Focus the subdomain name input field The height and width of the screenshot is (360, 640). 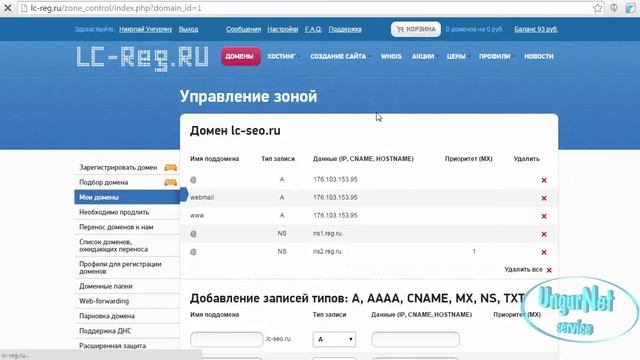pyautogui.click(x=227, y=339)
